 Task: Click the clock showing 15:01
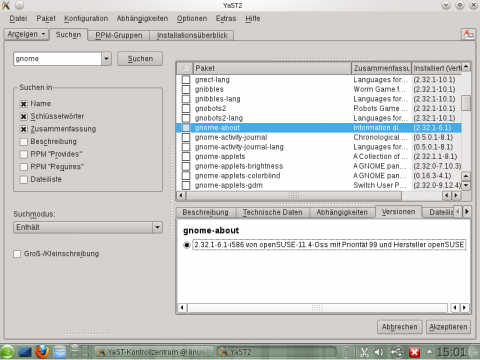(451, 352)
